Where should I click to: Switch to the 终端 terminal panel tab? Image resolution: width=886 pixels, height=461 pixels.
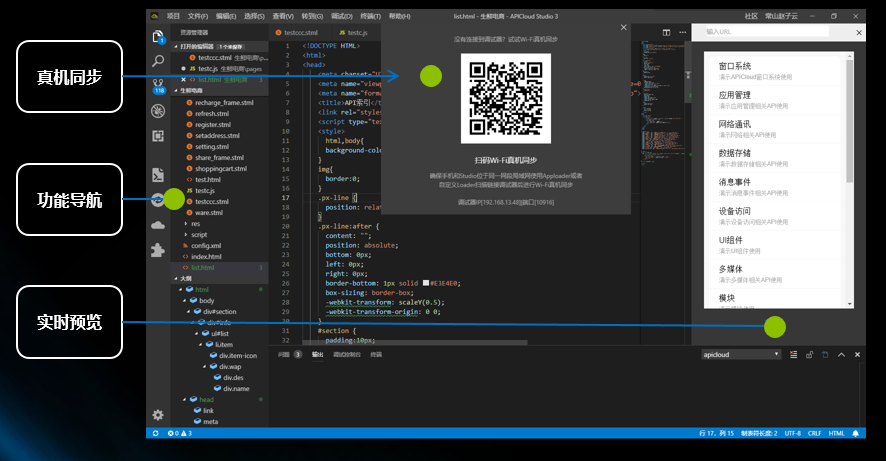point(376,354)
